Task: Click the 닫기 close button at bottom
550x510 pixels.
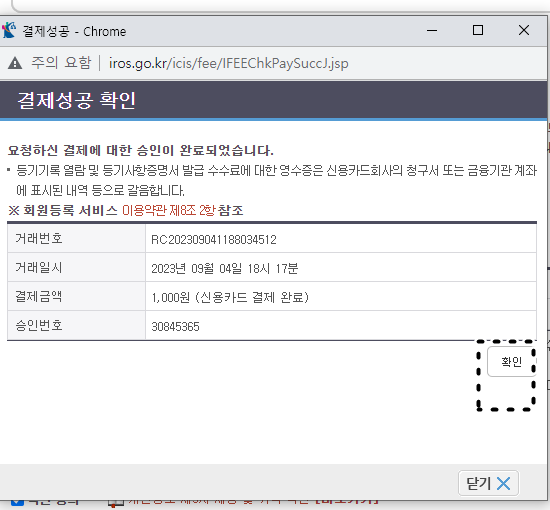Action: [x=488, y=483]
